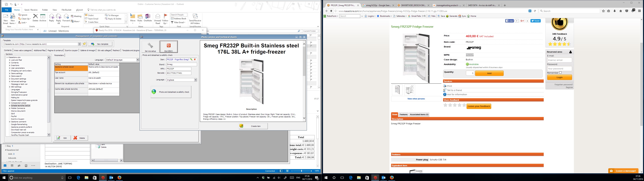Open the Current Folder search scope dropdown
This screenshot has height=181, width=644.
pyautogui.click(x=311, y=31)
